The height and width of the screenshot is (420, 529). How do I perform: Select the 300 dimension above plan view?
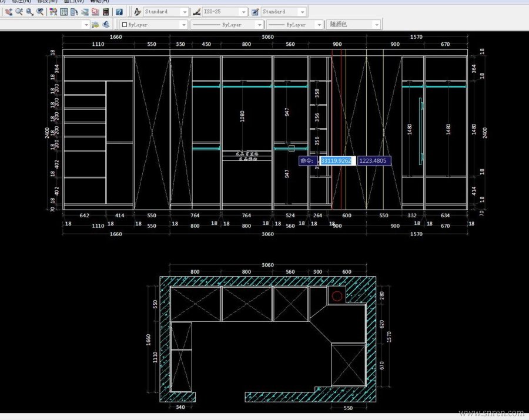tap(317, 272)
